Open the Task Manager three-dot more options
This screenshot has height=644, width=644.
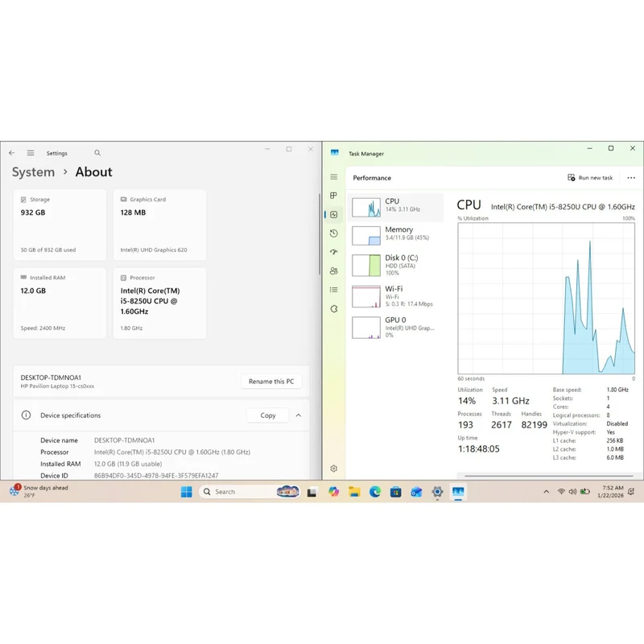(631, 178)
